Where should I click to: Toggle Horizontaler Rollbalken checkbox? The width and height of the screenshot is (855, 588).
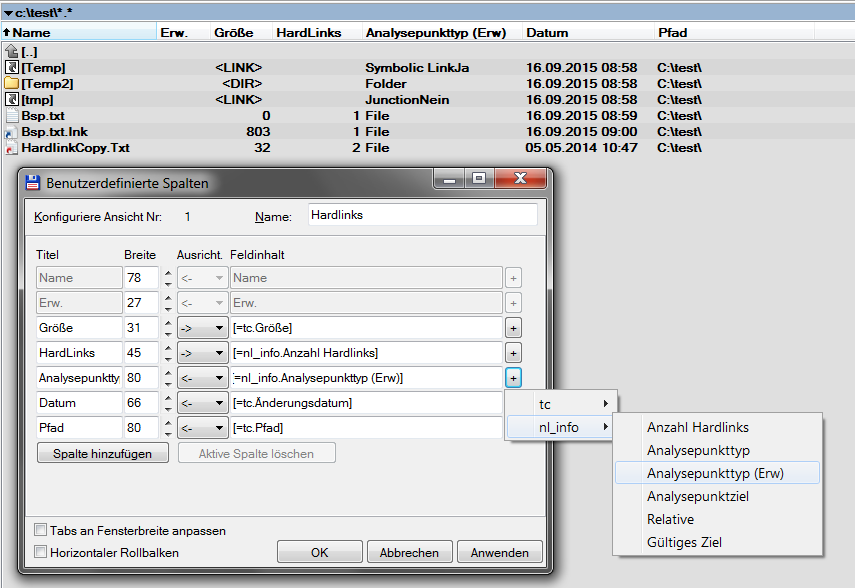click(41, 551)
